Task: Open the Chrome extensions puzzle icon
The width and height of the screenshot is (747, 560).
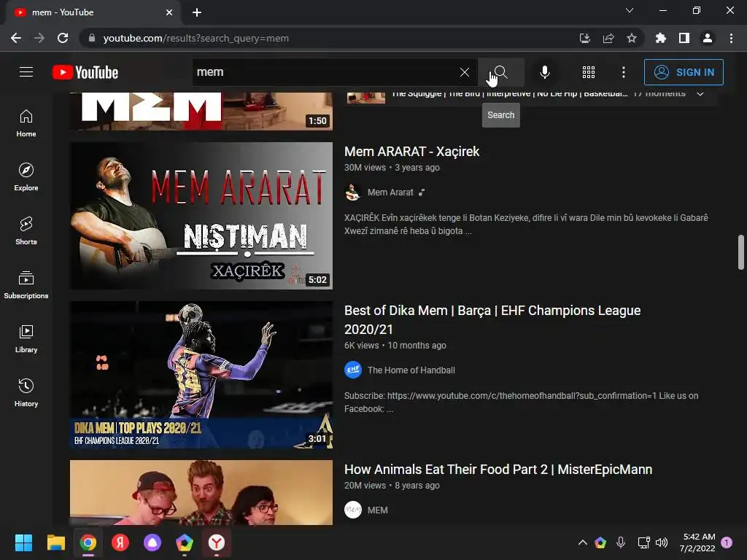Action: pyautogui.click(x=661, y=38)
